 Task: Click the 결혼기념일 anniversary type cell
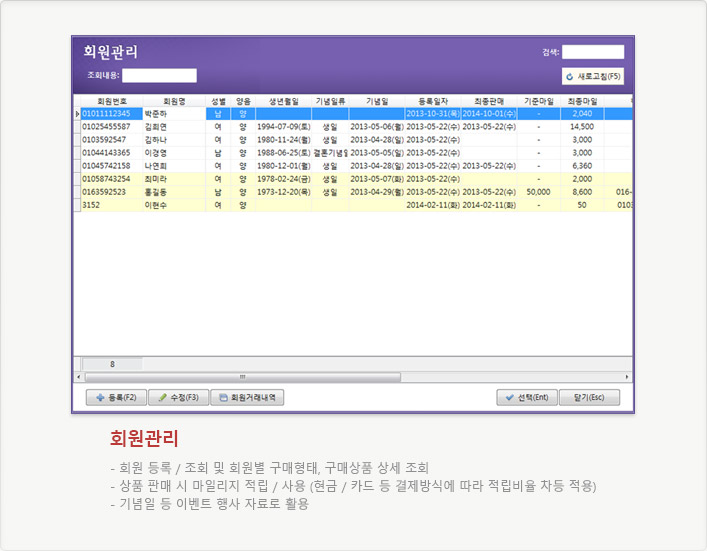point(330,153)
